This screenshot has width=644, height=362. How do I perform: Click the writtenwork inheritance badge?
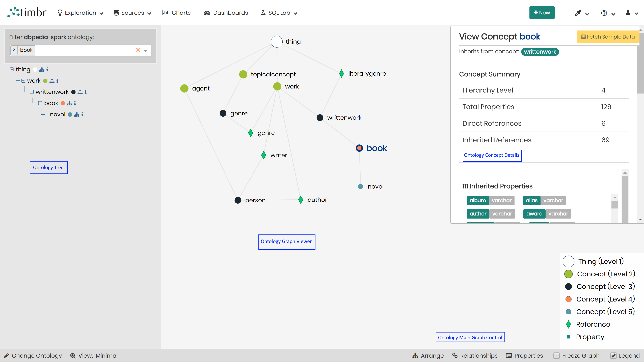click(x=540, y=52)
